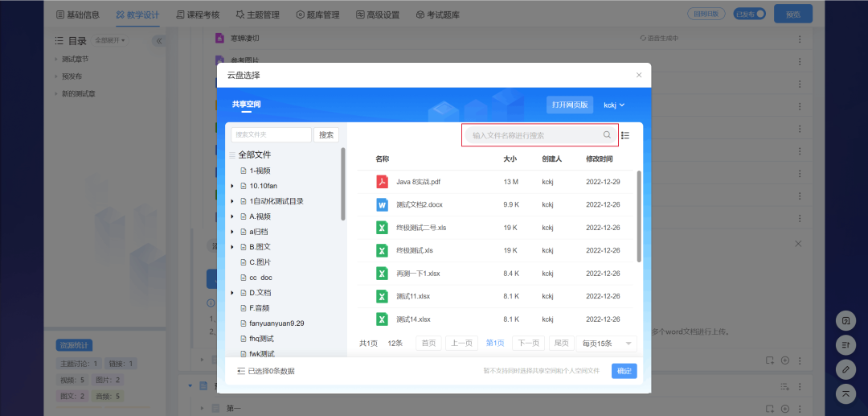Open the 题库管理 tab
Image resolution: width=868 pixels, height=416 pixels.
(317, 15)
